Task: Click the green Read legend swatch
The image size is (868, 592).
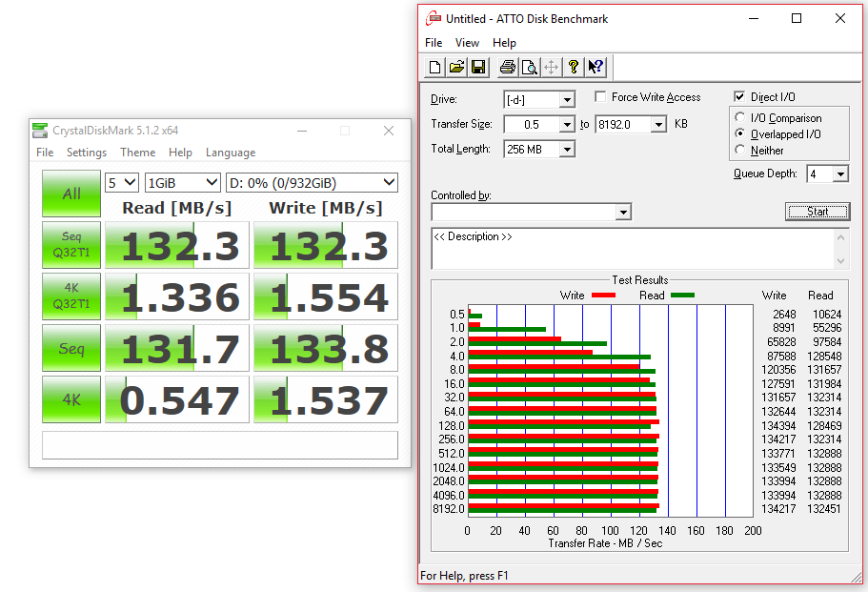Action: [682, 296]
